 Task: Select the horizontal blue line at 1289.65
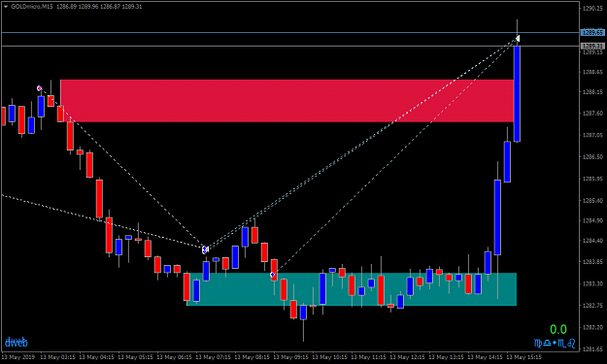[290, 32]
